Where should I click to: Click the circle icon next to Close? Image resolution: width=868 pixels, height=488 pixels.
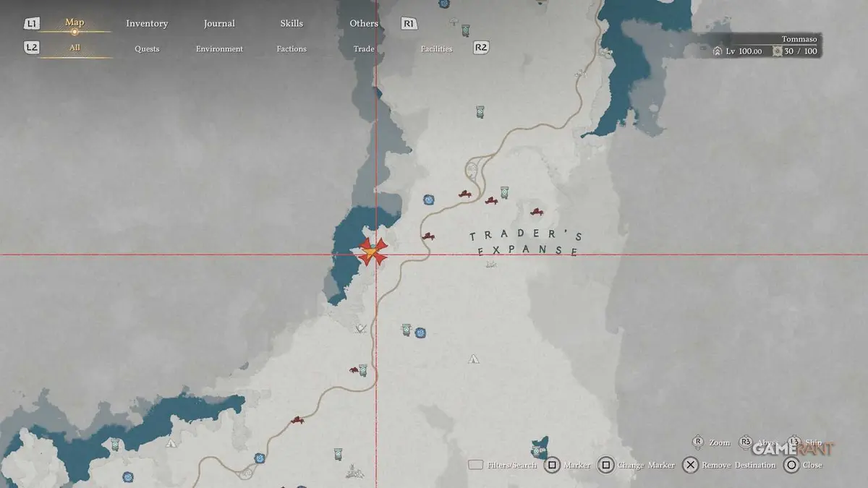[791, 465]
